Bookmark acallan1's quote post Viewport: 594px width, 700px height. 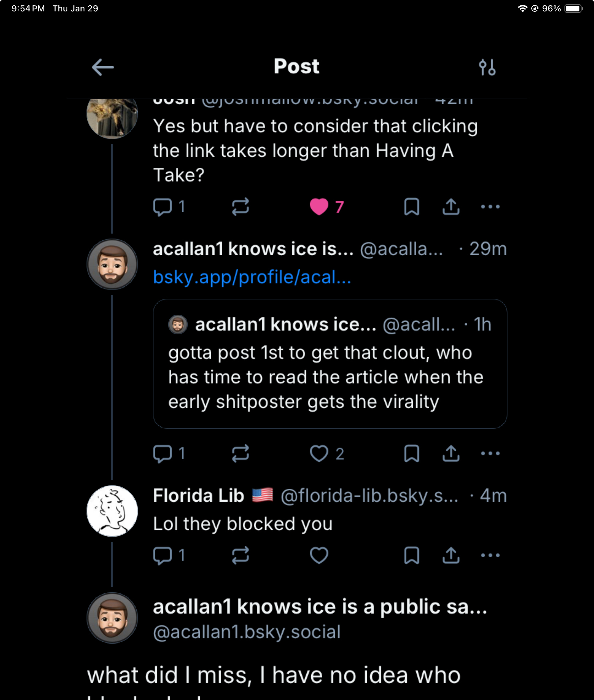(x=412, y=454)
